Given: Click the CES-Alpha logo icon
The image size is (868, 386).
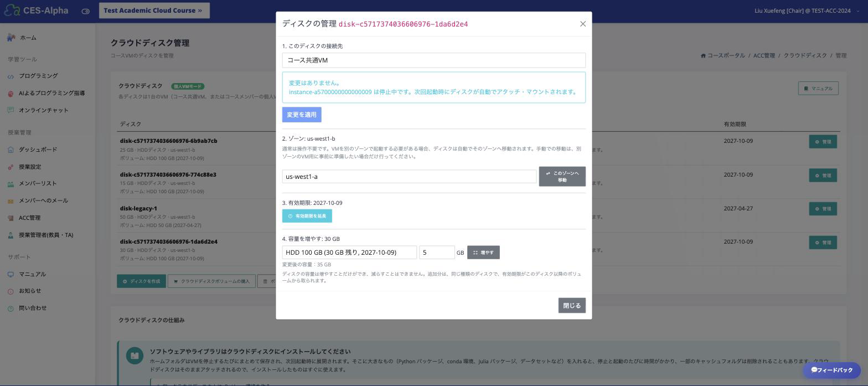Looking at the screenshot, I should [12, 11].
